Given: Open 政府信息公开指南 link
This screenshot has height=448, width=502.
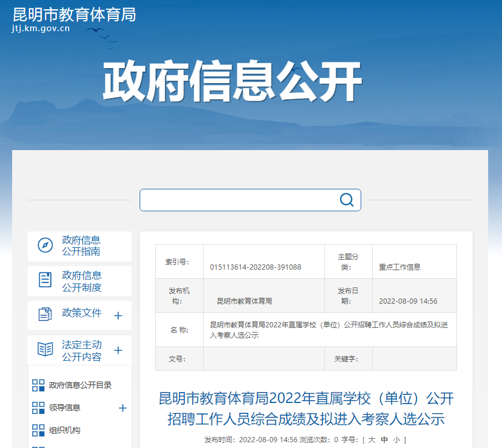Looking at the screenshot, I should (81, 245).
